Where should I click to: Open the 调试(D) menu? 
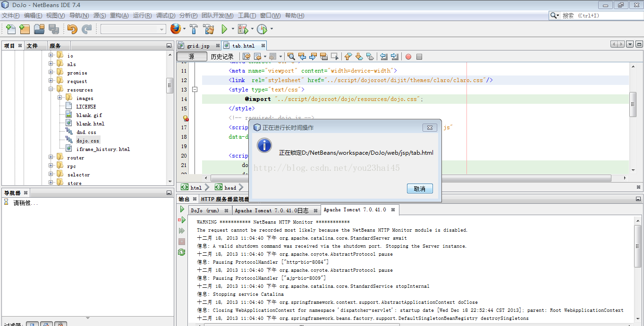[x=166, y=16]
